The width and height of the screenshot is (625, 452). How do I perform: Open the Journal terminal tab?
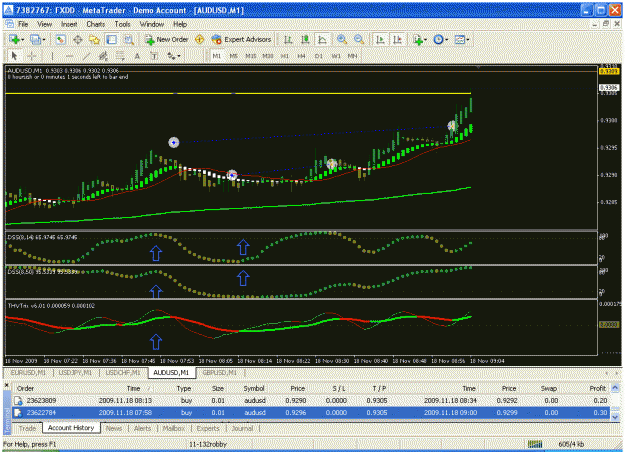[x=242, y=428]
